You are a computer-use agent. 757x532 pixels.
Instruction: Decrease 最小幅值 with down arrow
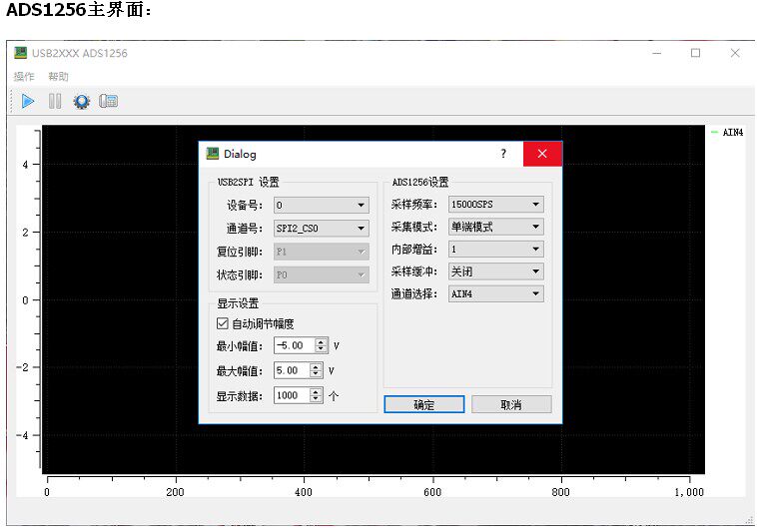click(x=321, y=349)
